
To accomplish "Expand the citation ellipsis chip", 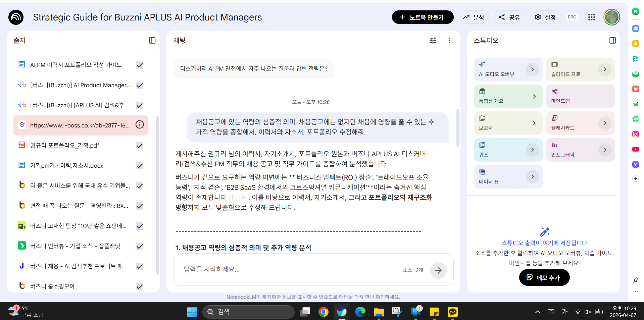I will coord(244,198).
